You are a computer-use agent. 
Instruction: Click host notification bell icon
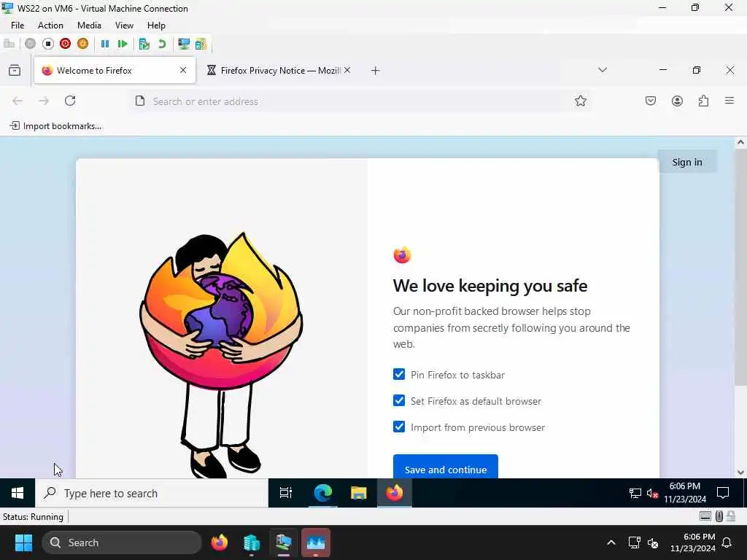pyautogui.click(x=727, y=542)
